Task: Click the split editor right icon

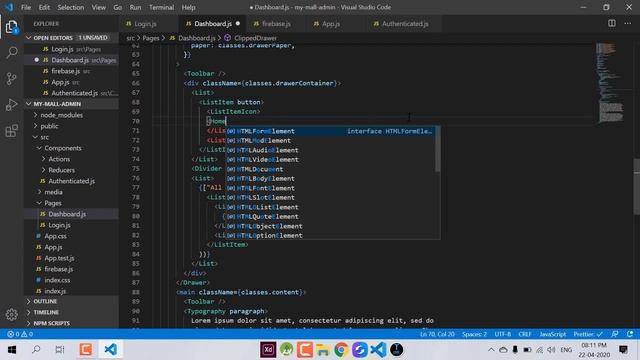Action: click(x=611, y=24)
